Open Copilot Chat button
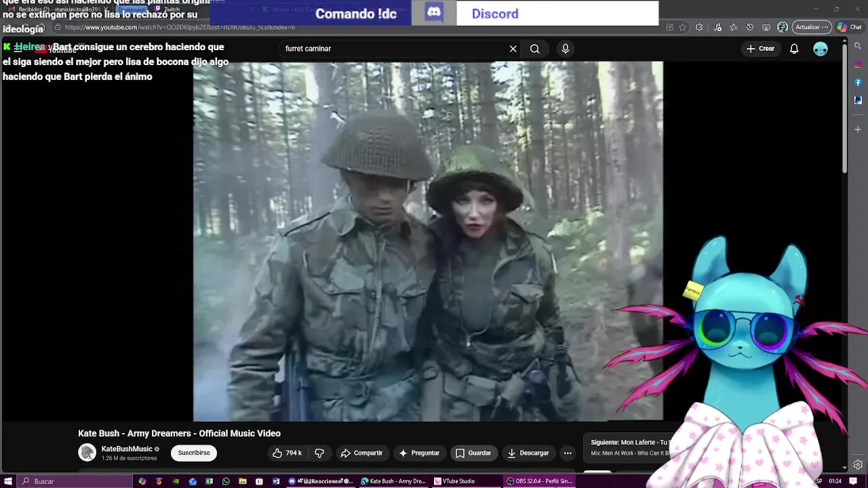Viewport: 868px width, 488px height. point(849,27)
